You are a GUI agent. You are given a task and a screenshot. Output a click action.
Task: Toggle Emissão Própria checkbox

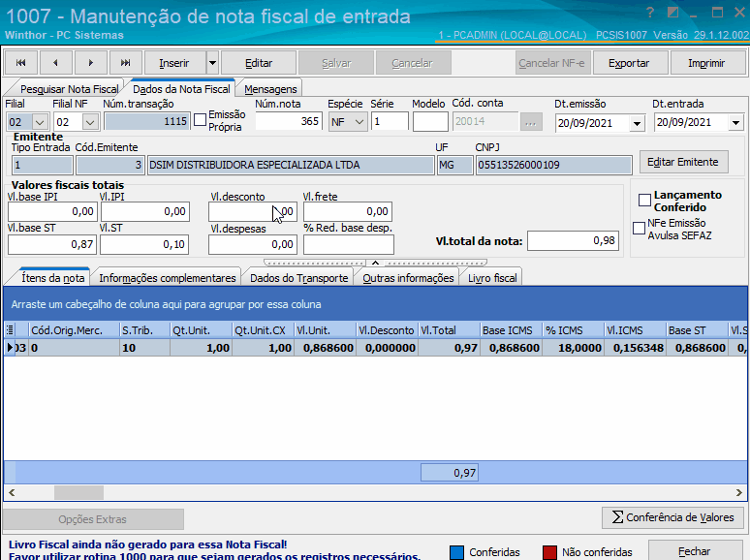pos(200,119)
